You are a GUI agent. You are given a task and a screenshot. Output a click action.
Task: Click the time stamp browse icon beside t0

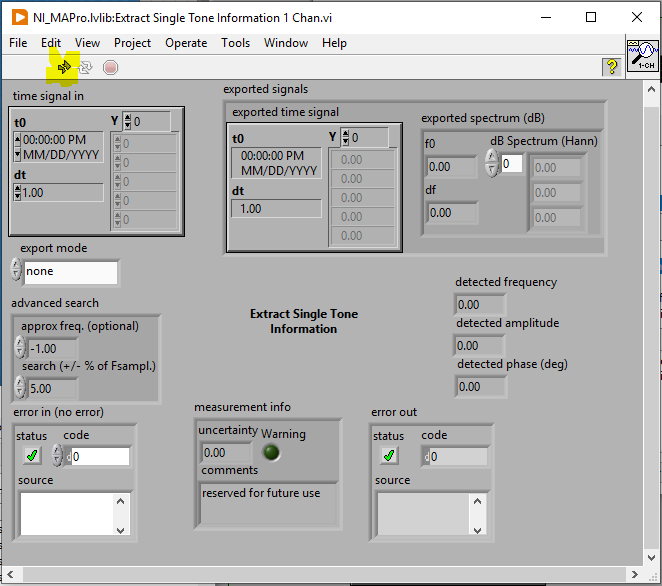pos(17,148)
